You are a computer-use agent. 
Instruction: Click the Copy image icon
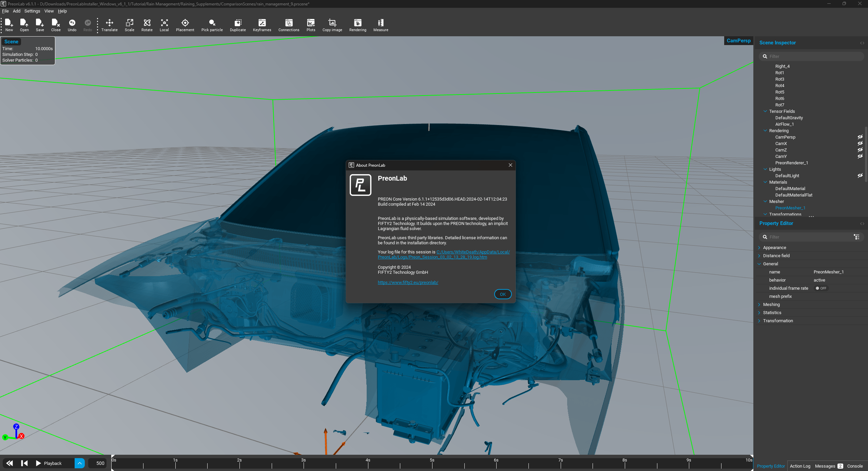[332, 25]
